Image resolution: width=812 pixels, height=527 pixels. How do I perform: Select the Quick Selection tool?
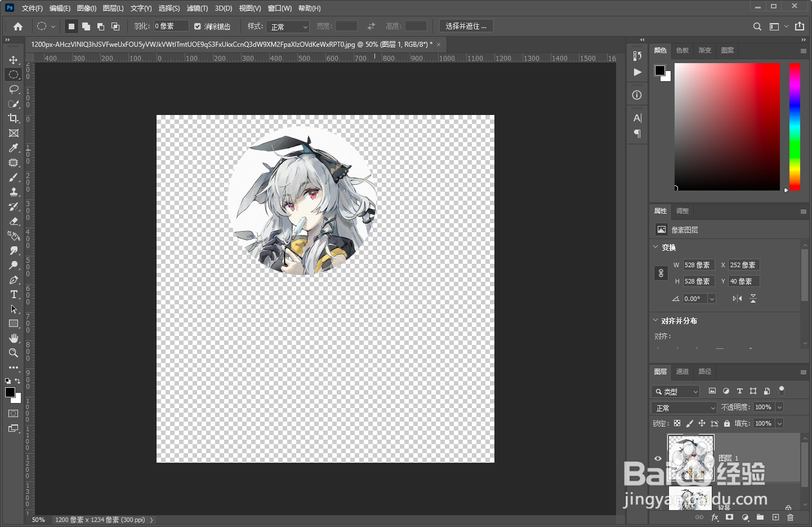[14, 104]
